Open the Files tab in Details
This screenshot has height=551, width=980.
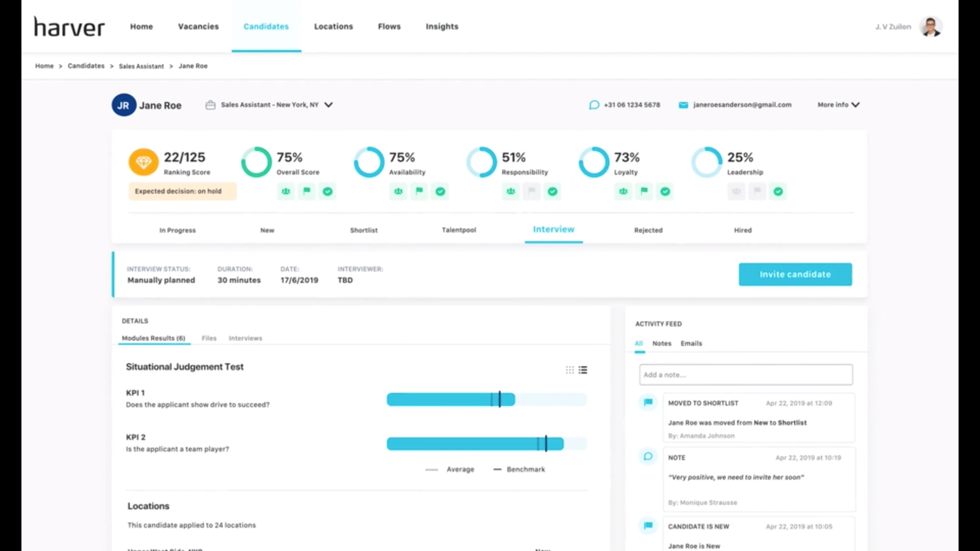click(209, 338)
